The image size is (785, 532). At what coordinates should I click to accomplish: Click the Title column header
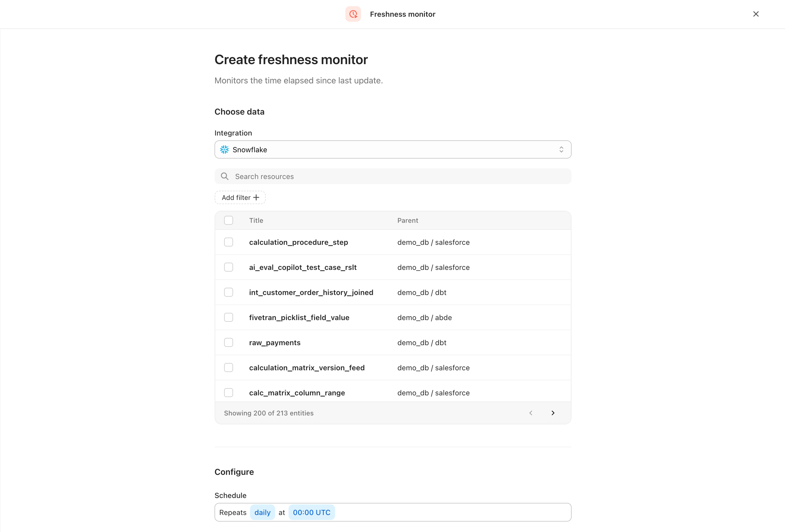click(x=256, y=220)
